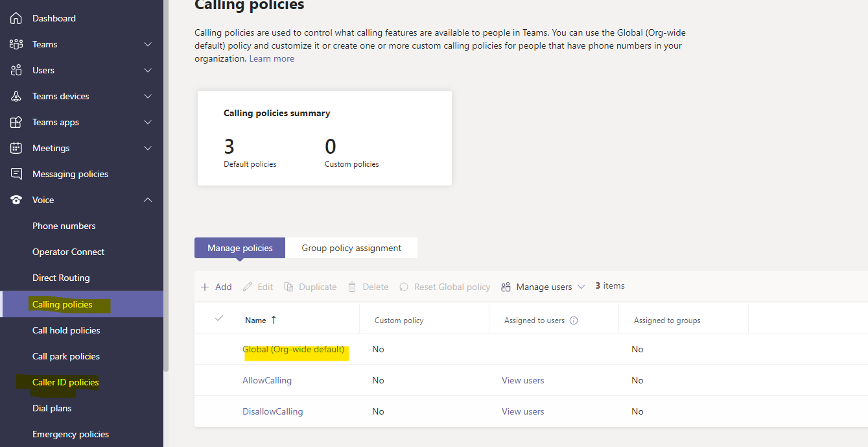Click the Meetings calendar icon

coord(16,148)
